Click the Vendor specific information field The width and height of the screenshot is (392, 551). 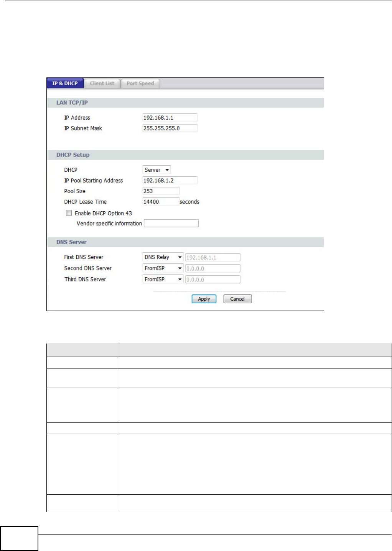(171, 223)
